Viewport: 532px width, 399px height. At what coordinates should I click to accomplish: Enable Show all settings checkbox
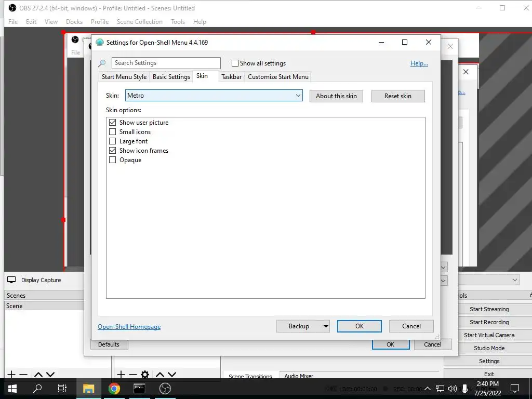point(235,63)
